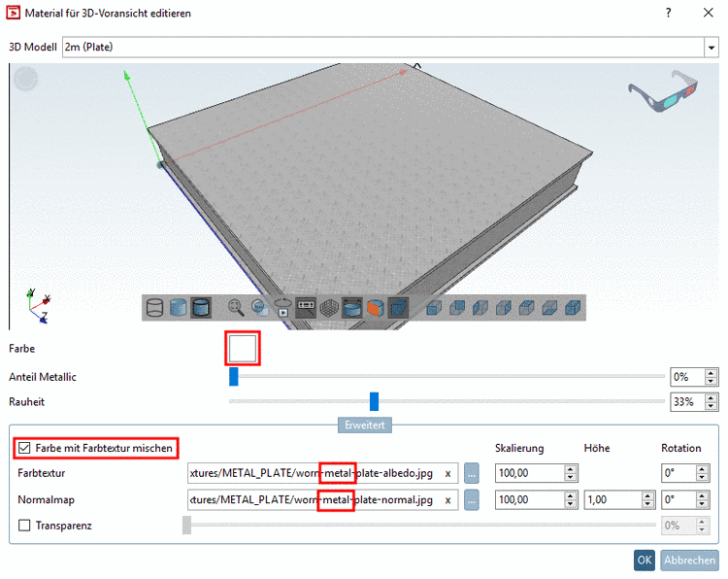The height and width of the screenshot is (579, 728).
Task: Start the rotation animation icon
Action: coord(282,308)
